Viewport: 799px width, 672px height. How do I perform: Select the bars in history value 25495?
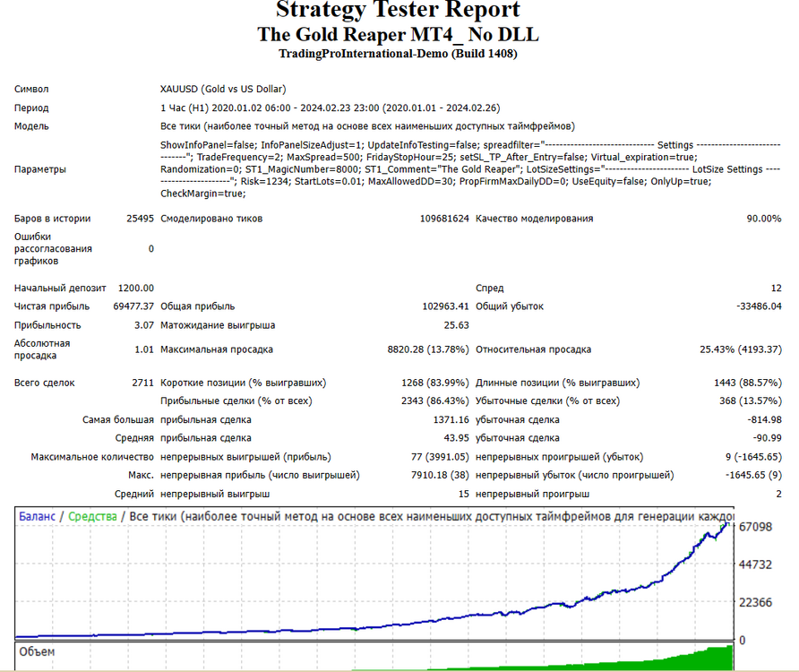(x=140, y=219)
